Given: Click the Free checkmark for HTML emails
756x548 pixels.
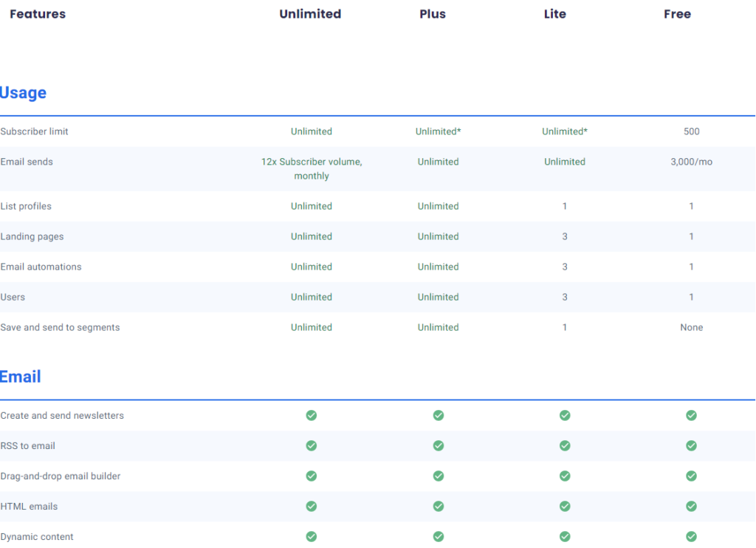Looking at the screenshot, I should click(691, 506).
